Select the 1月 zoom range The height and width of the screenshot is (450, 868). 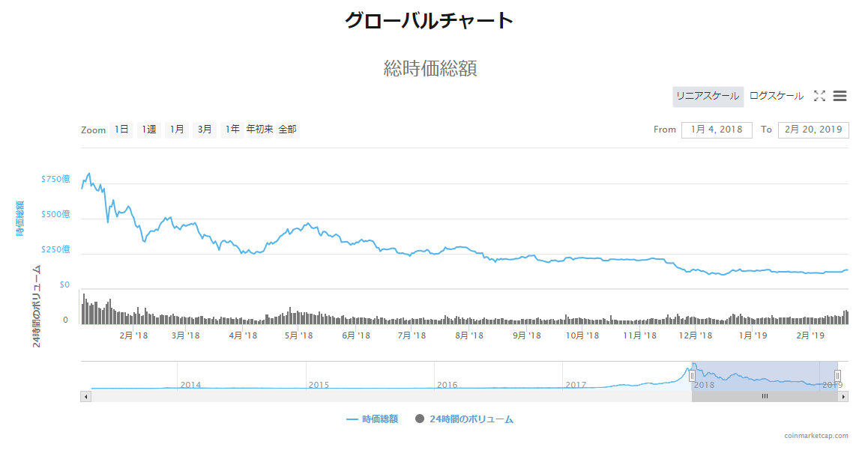click(x=177, y=130)
